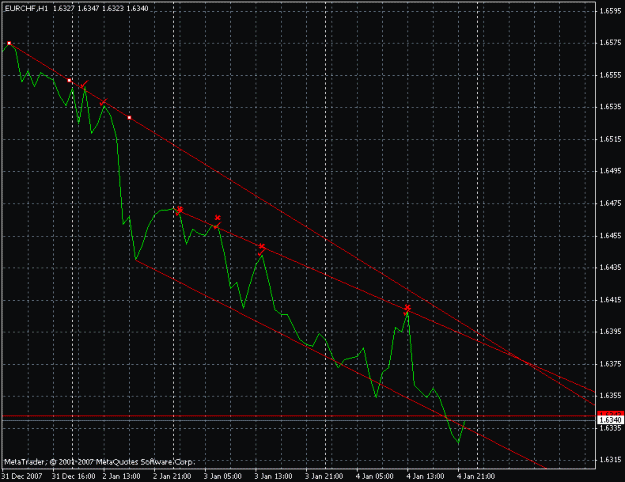Click the 1.6355 price scale label
625x482 pixels.
pos(610,396)
